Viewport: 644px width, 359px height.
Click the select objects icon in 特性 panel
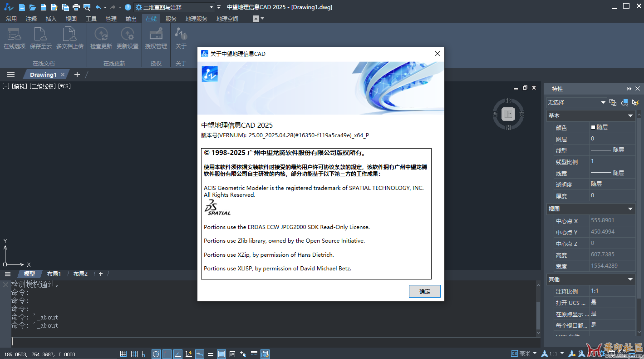(624, 102)
